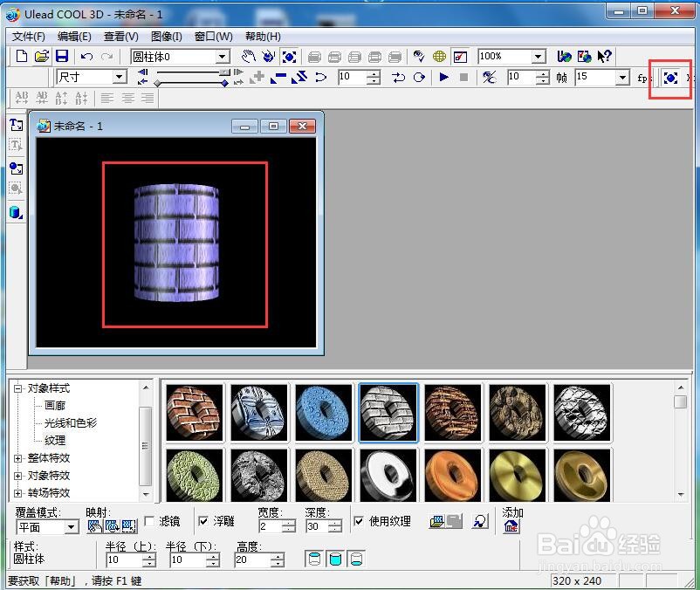
Task: Toggle the 滤镜 checkbox
Action: click(149, 521)
